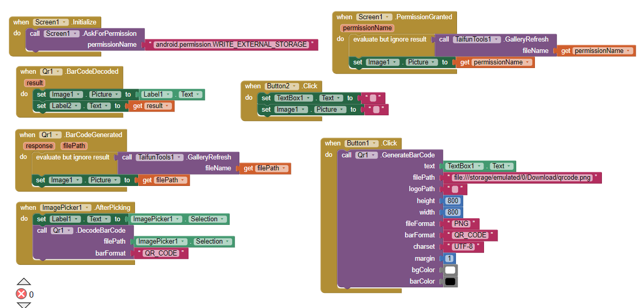Screen dimensions: 644x308
Task: Select the 'response' parameter in BarCodeGenerated
Action: [39, 146]
